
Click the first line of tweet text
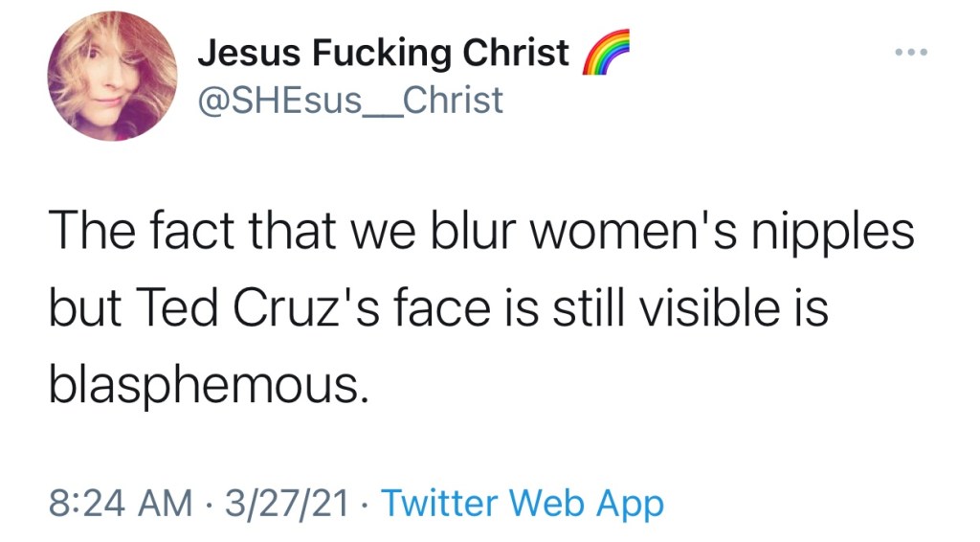479,234
